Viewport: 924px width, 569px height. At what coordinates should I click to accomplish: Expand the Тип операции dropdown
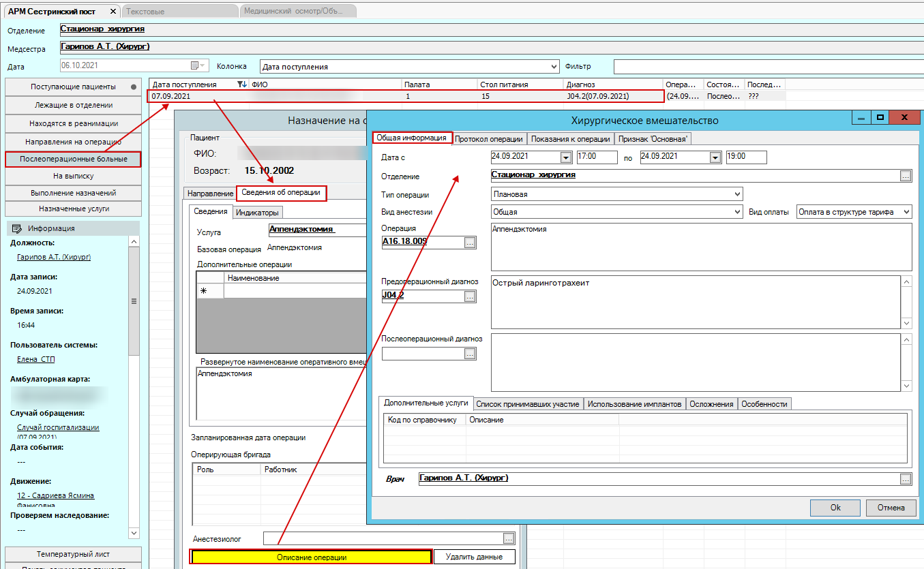(736, 194)
